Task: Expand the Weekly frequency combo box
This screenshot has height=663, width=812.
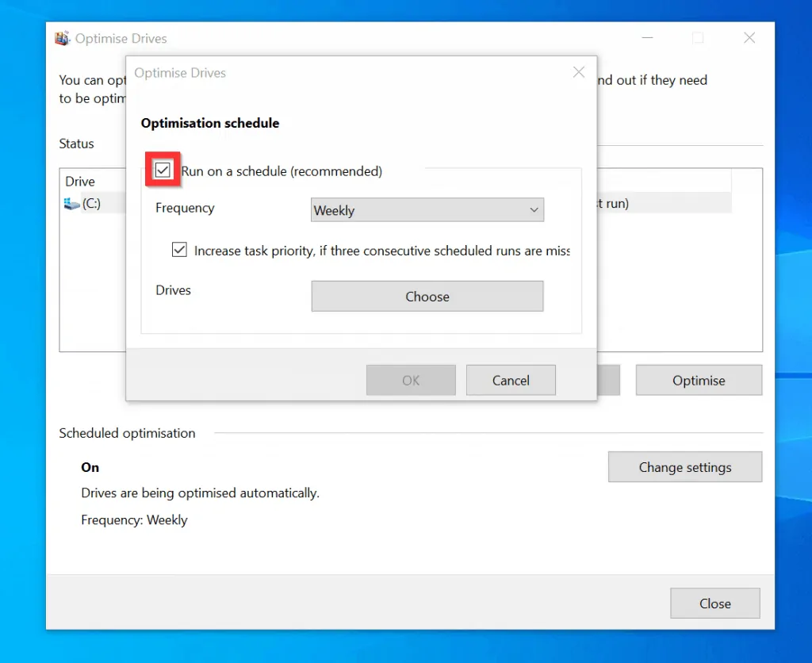Action: pyautogui.click(x=427, y=209)
